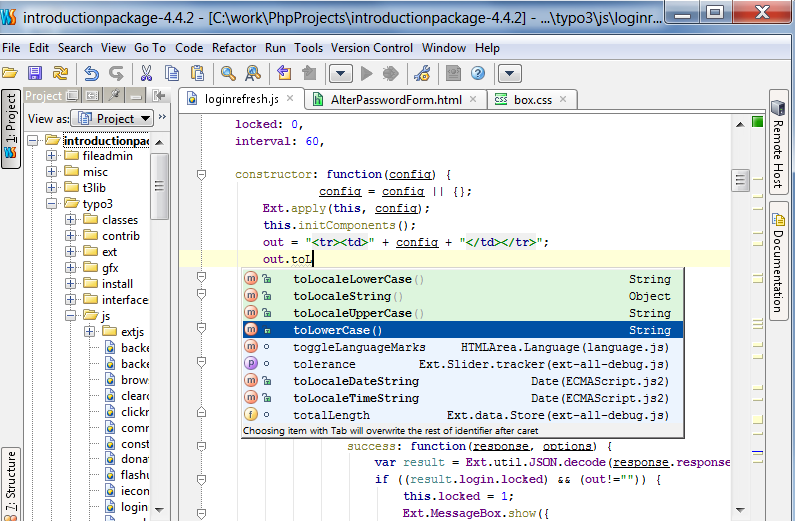Click the Find magnifier icon
Screen dimensions: 795x521
(x=228, y=73)
